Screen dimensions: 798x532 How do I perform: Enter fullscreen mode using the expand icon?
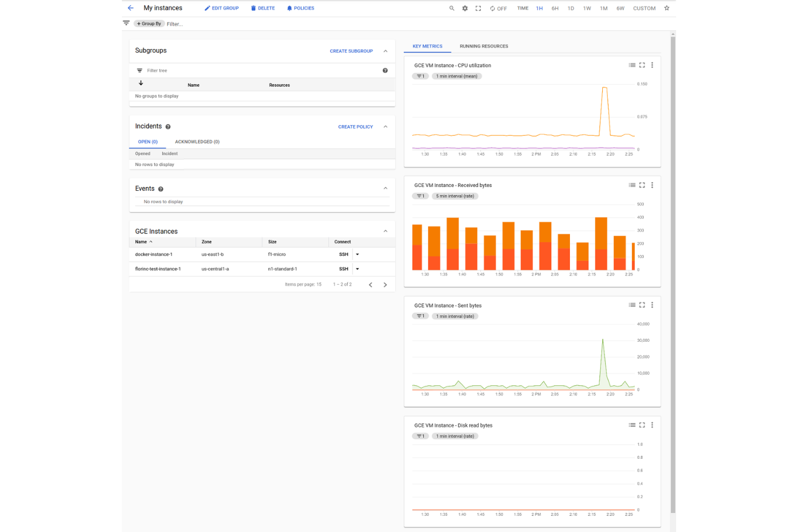coord(478,8)
